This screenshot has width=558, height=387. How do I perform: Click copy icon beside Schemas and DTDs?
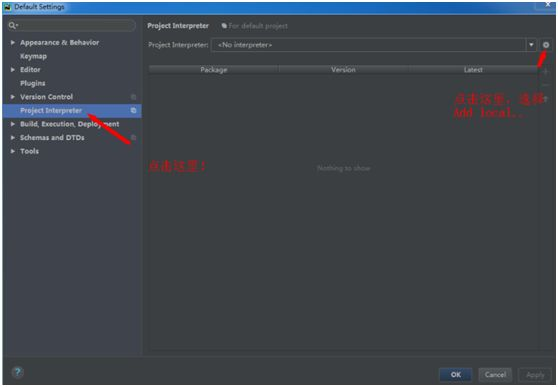pos(133,137)
